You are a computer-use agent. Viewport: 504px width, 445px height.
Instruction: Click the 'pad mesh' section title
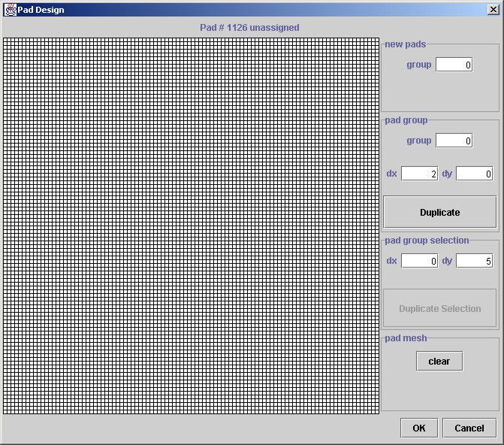406,338
